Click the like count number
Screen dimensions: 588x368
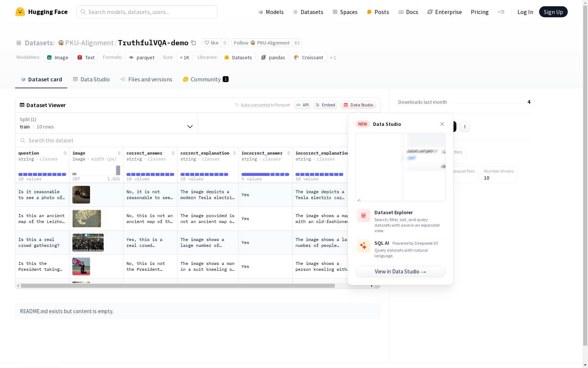(x=225, y=43)
